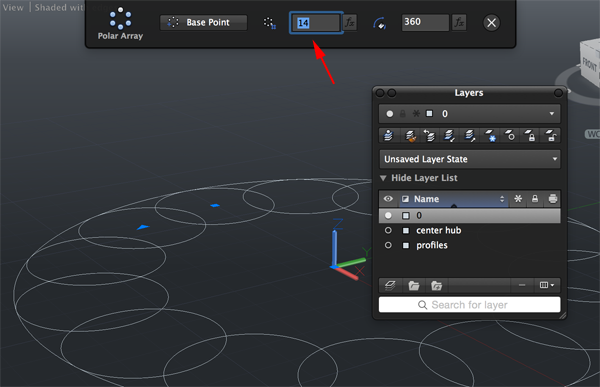The image size is (600, 387).
Task: Open the Unsaved Layer State dropdown
Action: 470,159
